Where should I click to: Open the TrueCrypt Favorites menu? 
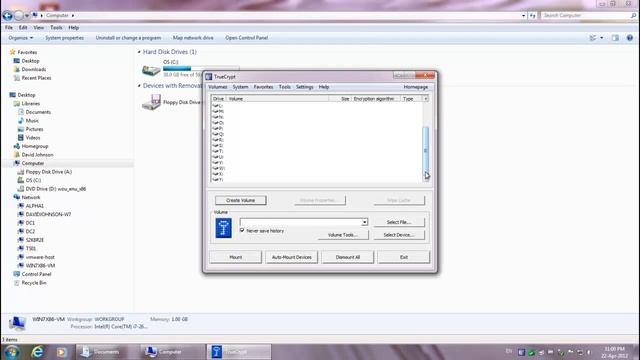263,87
